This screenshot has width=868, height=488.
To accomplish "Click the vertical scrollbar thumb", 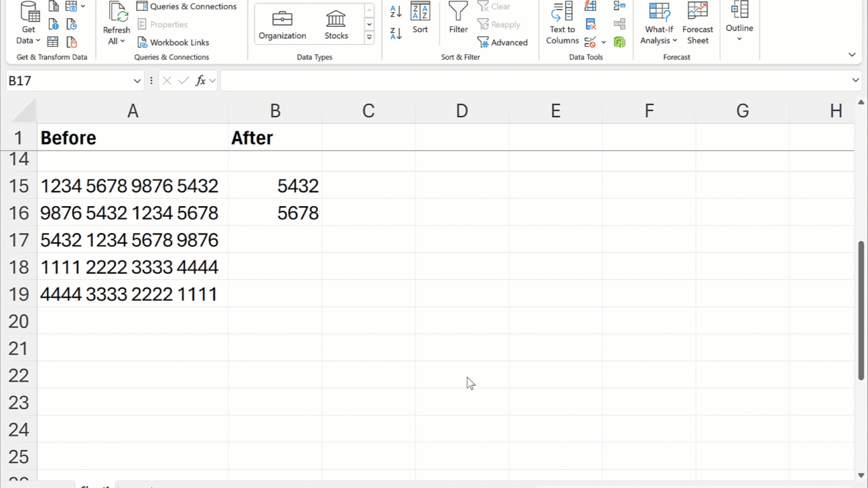I will 861,310.
